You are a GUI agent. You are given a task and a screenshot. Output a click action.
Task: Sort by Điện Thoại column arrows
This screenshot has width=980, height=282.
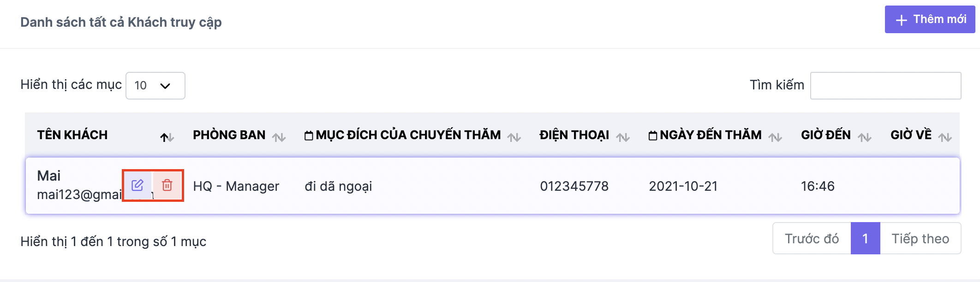tap(623, 137)
